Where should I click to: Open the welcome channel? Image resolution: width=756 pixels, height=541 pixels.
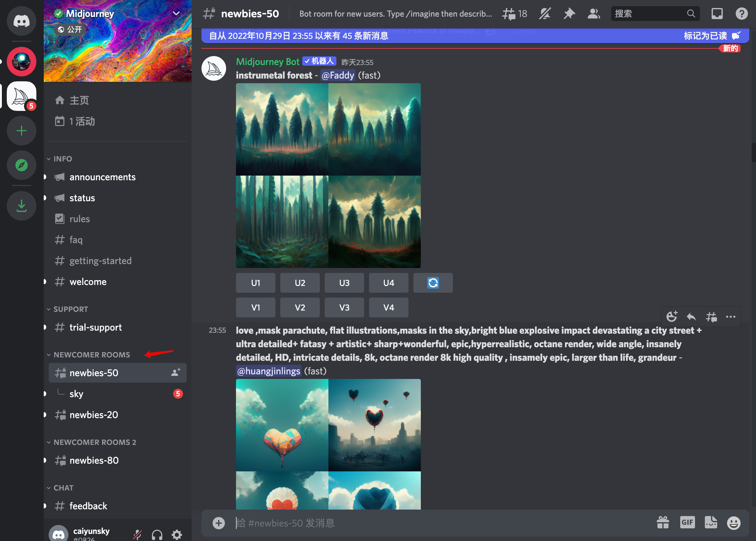pos(118,282)
